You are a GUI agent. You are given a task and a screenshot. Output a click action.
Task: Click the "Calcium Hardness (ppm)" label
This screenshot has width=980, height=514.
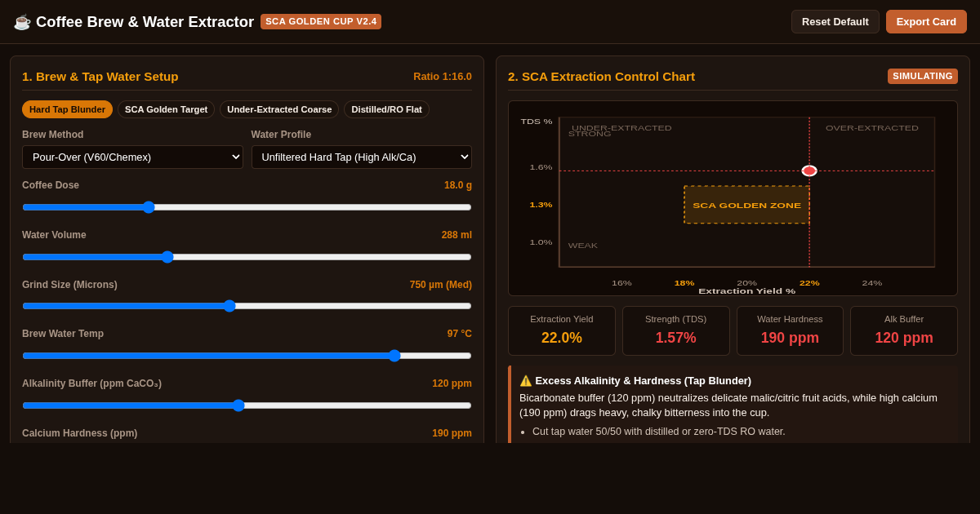click(x=80, y=433)
